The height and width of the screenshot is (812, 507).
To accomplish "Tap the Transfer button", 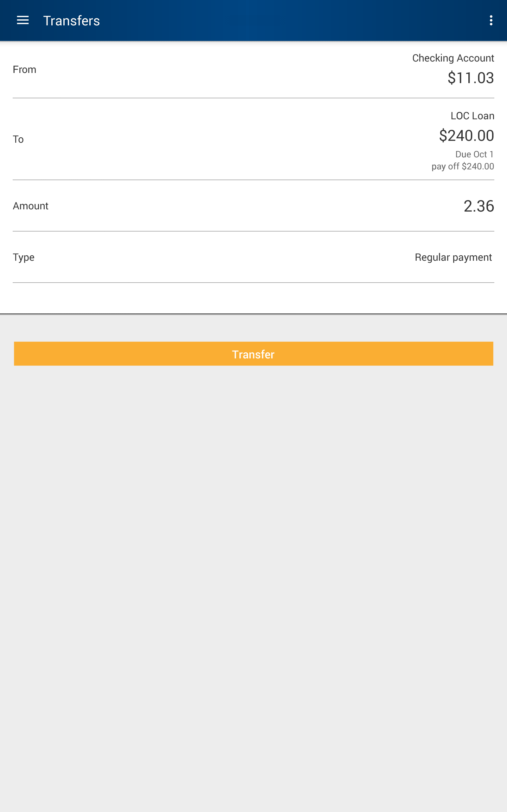I will pos(253,353).
